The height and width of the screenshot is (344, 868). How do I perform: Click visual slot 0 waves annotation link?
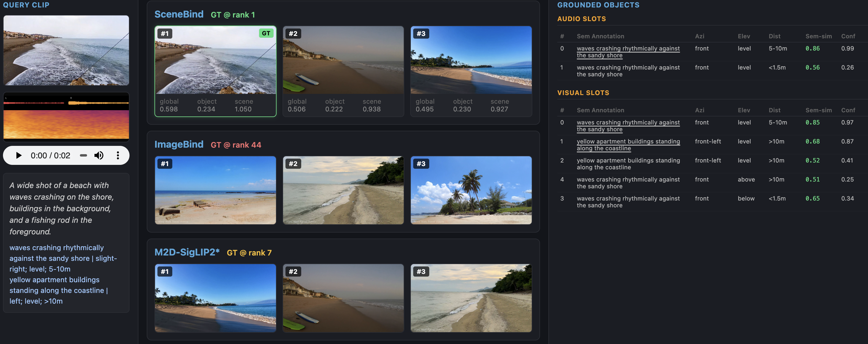click(x=628, y=126)
